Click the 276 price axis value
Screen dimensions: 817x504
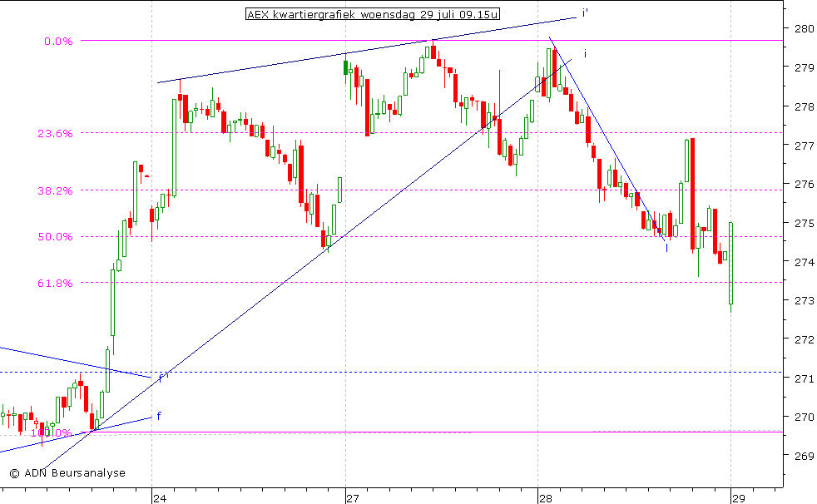tap(804, 184)
